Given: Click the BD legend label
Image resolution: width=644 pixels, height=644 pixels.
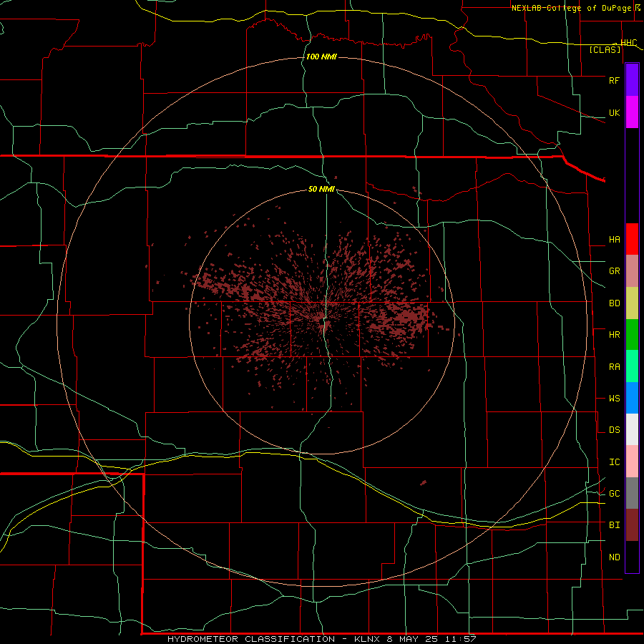Looking at the screenshot, I should [614, 303].
